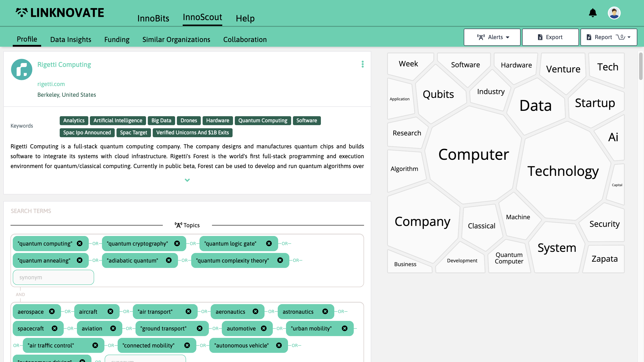
Task: Open the Funding tab
Action: 117,40
